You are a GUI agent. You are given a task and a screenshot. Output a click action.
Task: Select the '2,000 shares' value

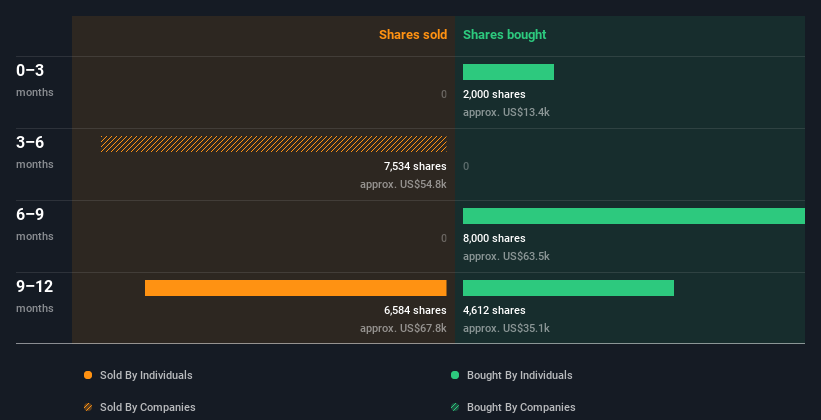[x=494, y=94]
